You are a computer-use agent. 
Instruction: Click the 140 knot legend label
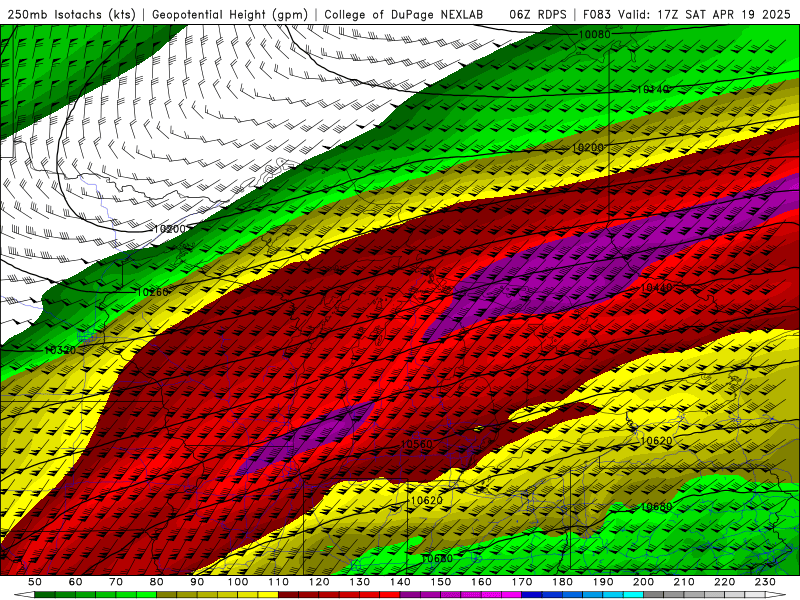tap(401, 582)
